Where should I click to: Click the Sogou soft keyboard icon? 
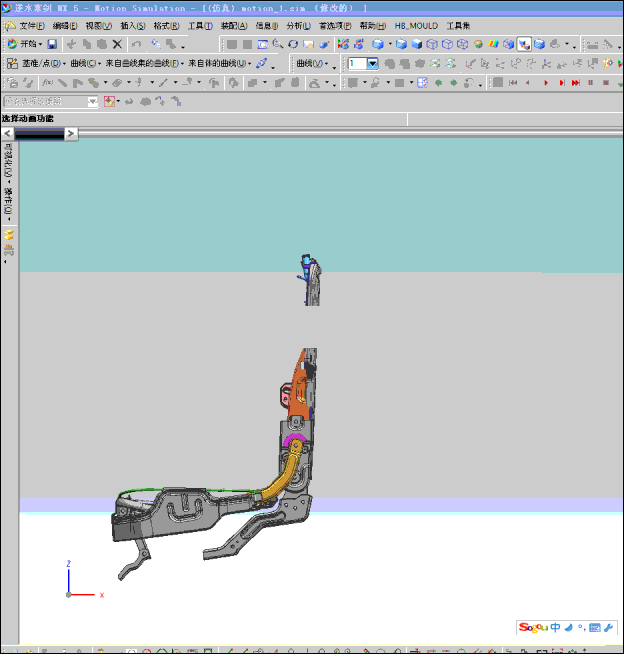pyautogui.click(x=595, y=627)
